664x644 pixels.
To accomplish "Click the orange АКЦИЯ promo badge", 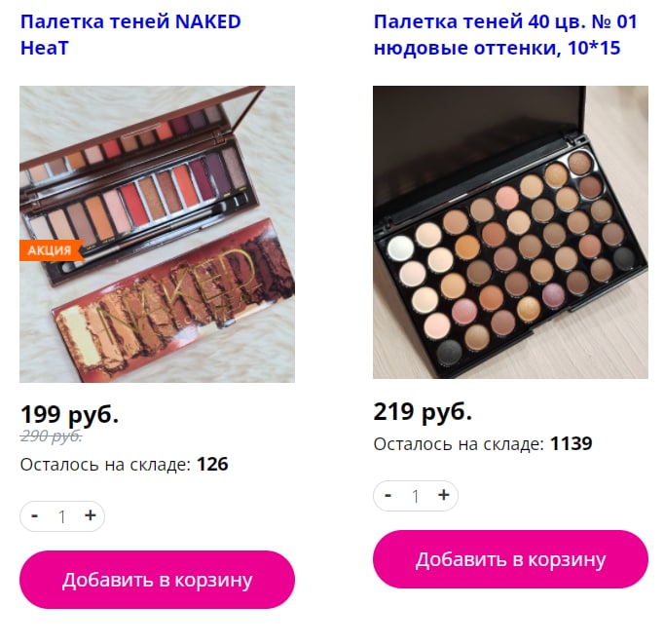I will pos(51,250).
